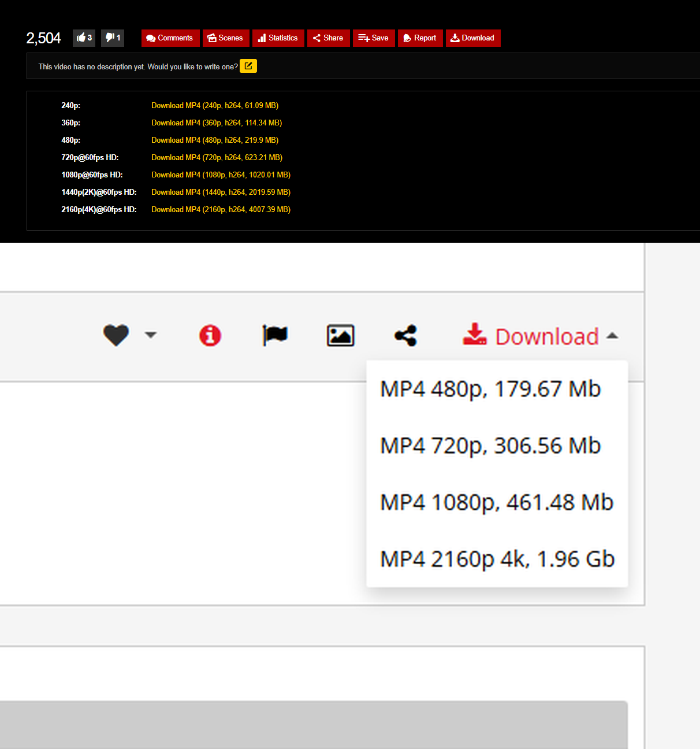Click the red Download button in the top bar

(x=473, y=38)
